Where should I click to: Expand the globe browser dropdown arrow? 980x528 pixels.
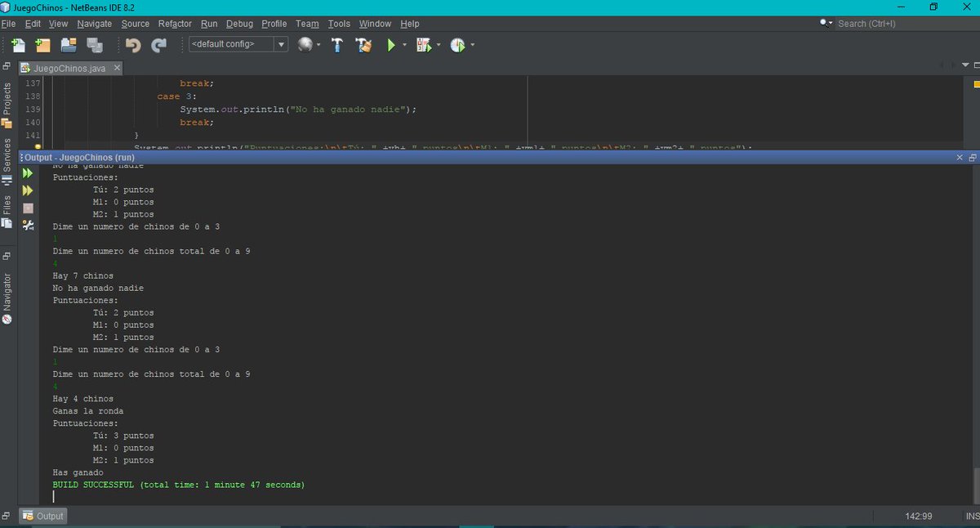(318, 45)
